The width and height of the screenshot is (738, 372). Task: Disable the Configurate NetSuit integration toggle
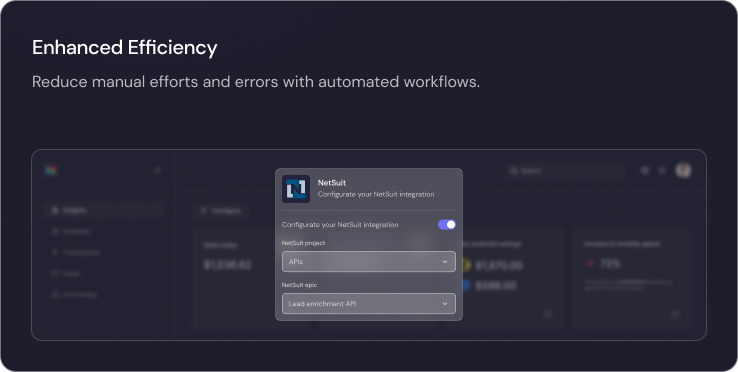click(x=447, y=225)
